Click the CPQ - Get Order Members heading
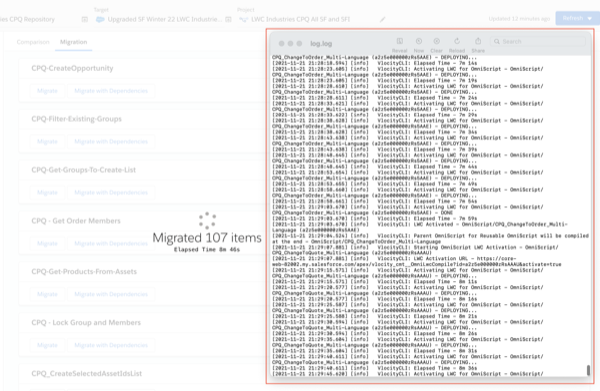The height and width of the screenshot is (391, 600). (76, 221)
